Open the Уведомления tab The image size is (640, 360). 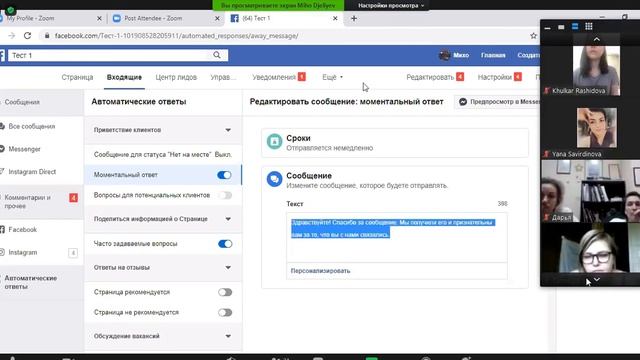(x=279, y=77)
